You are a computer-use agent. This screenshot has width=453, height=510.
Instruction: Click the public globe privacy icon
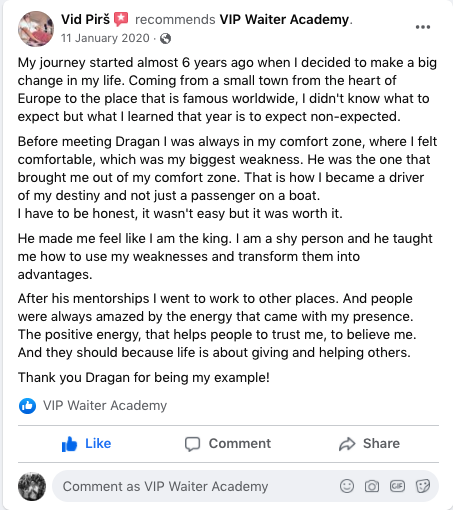165,39
